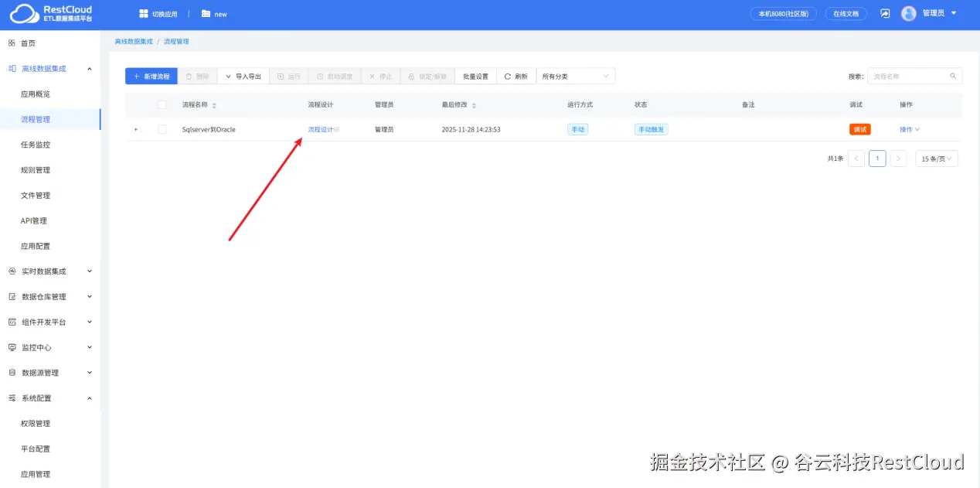Select 流程管理 in the sidebar
The width and height of the screenshot is (980, 488).
50,119
